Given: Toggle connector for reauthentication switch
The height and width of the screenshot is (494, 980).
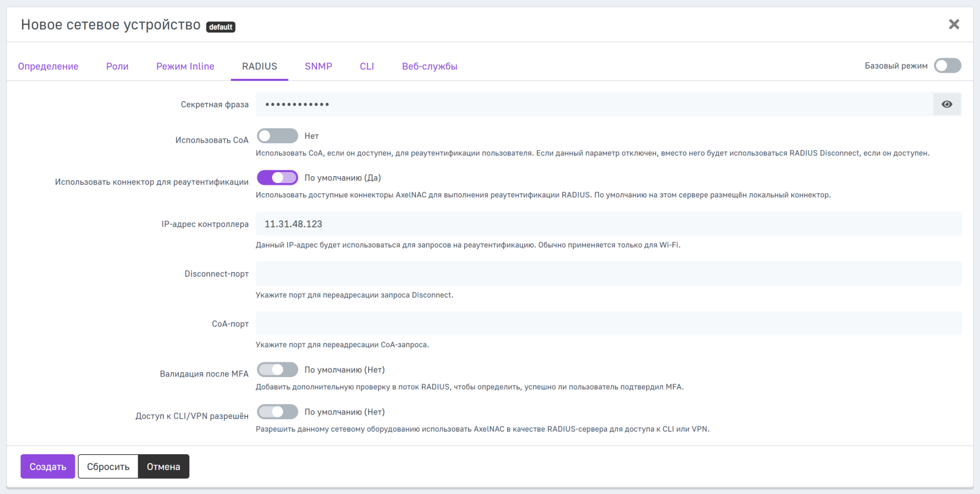Looking at the screenshot, I should (x=277, y=178).
